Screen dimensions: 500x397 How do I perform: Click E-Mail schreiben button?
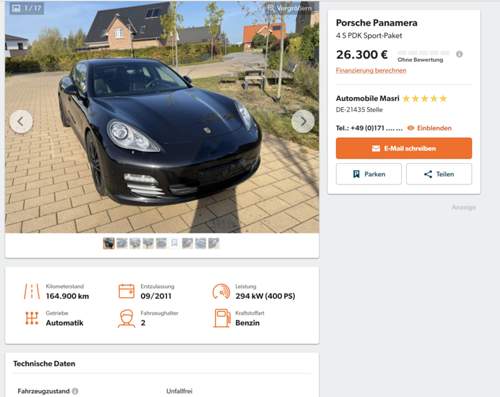pyautogui.click(x=404, y=148)
